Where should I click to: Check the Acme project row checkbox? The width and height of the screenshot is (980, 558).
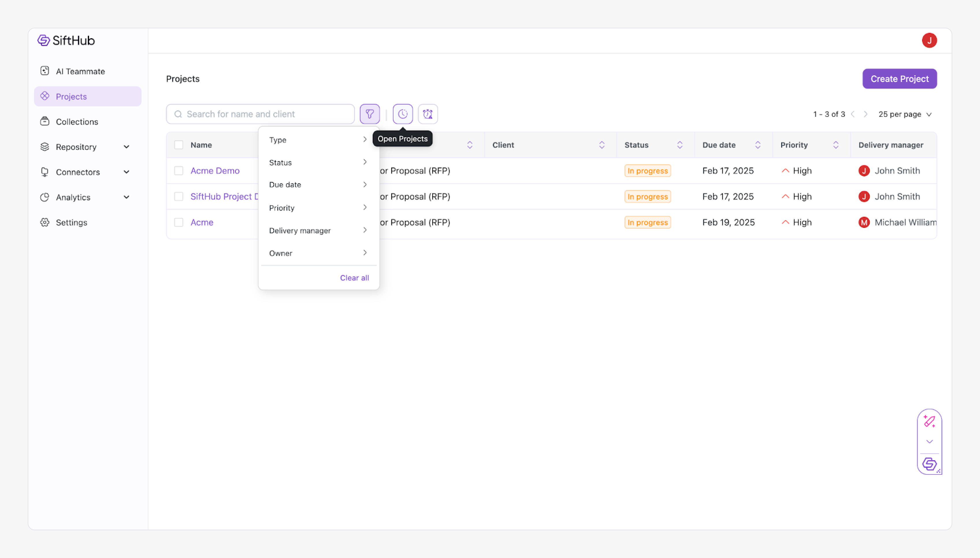179,222
